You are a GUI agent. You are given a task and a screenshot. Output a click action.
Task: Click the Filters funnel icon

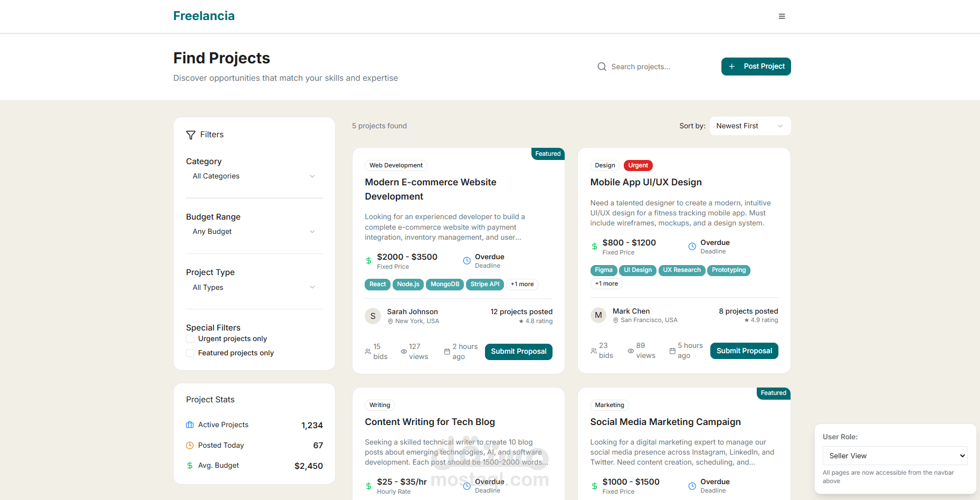point(191,135)
